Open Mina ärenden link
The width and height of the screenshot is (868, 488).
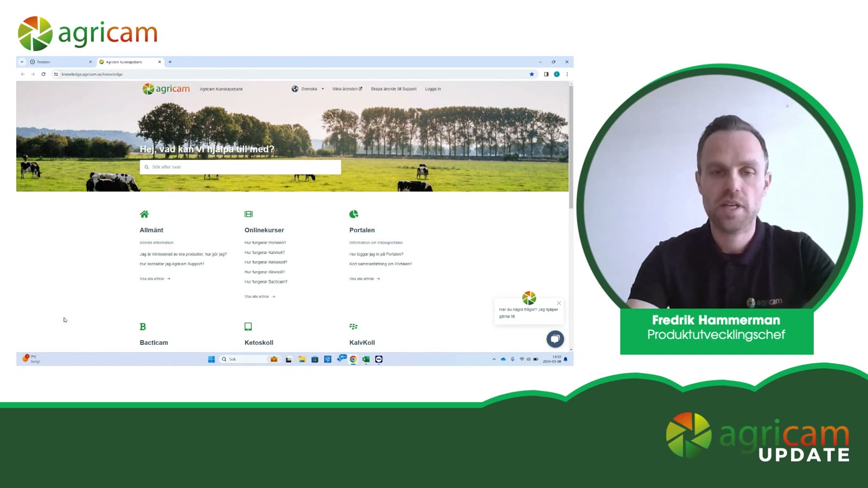pos(347,89)
